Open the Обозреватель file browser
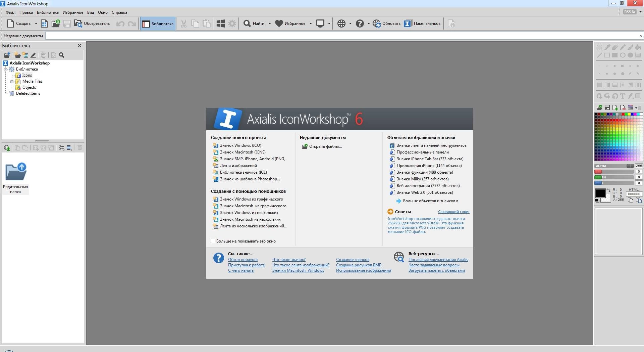Screen dimensions: 644x352 pos(92,24)
